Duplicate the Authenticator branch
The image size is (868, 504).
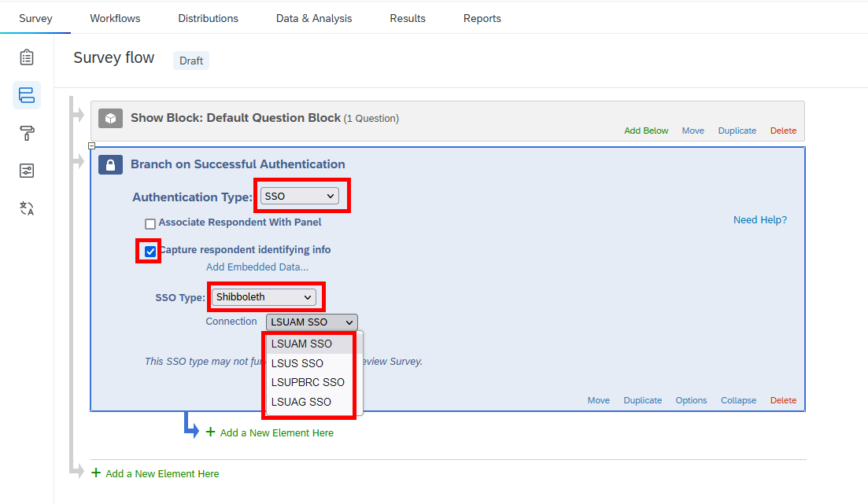point(643,400)
